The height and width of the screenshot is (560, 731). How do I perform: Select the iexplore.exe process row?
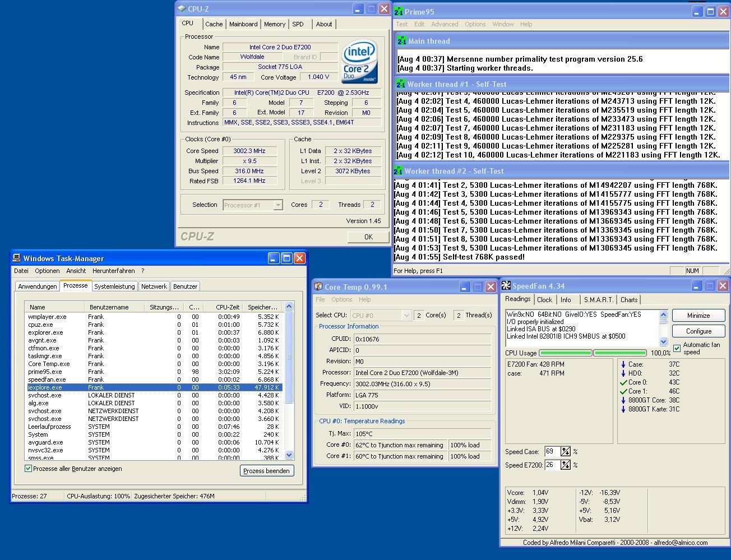[154, 387]
